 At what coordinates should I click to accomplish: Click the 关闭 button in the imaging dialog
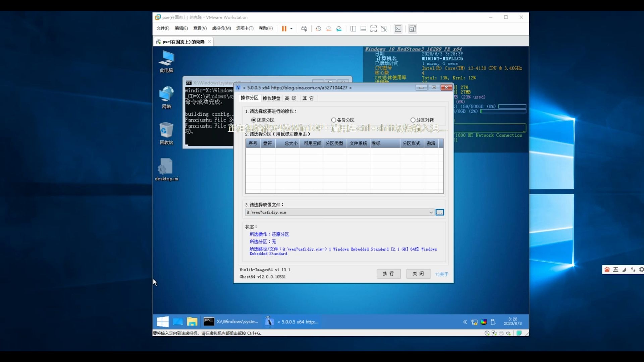tap(418, 274)
